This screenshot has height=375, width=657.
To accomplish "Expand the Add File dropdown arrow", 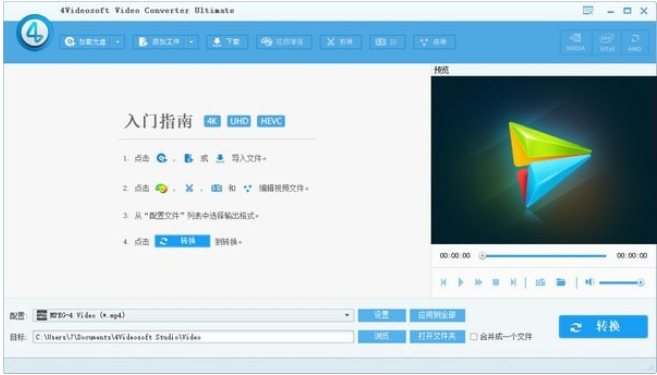I will pyautogui.click(x=191, y=42).
